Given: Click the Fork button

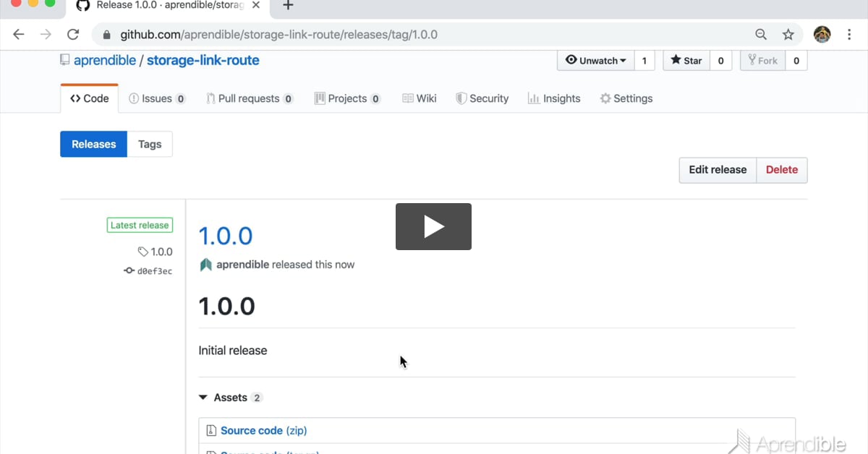Looking at the screenshot, I should click(762, 61).
